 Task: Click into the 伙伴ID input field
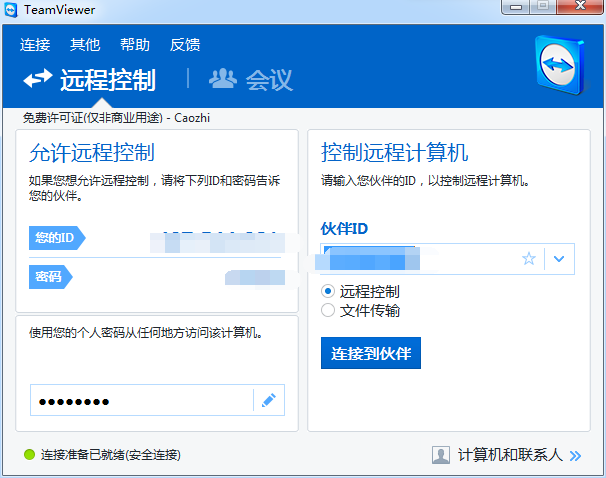[420, 259]
